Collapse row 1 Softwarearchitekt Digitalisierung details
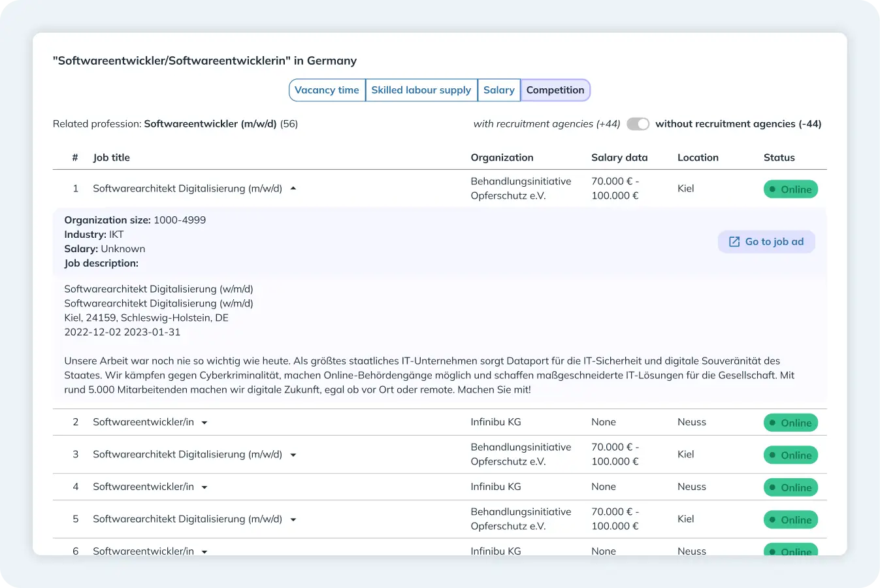The width and height of the screenshot is (880, 588). tap(293, 189)
